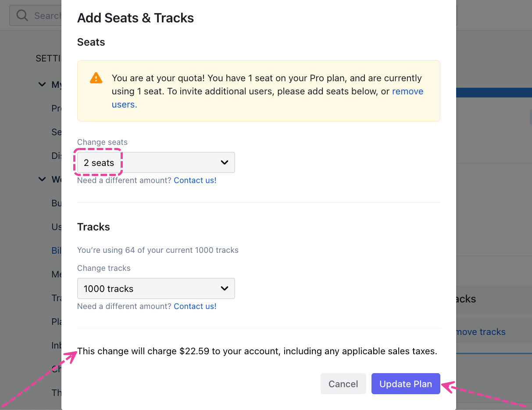Select the partially hidden 'Inb' sidebar item

point(57,345)
